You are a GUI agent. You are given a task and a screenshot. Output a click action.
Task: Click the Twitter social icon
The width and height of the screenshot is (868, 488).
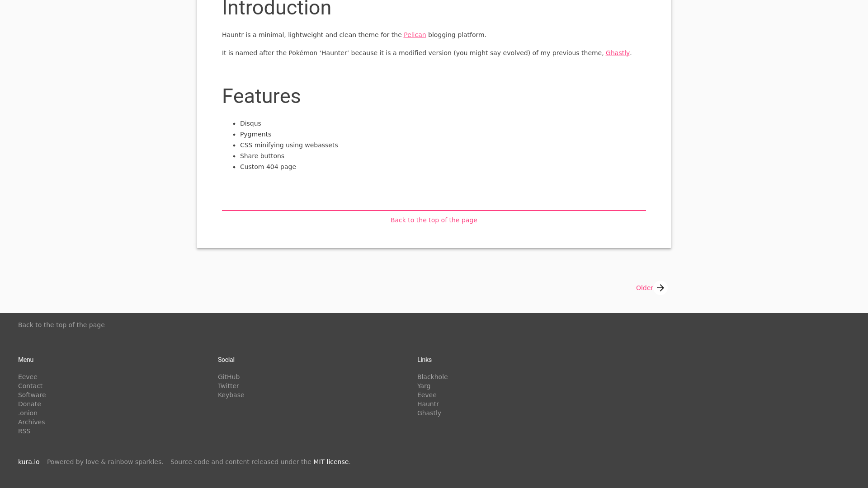[228, 385]
